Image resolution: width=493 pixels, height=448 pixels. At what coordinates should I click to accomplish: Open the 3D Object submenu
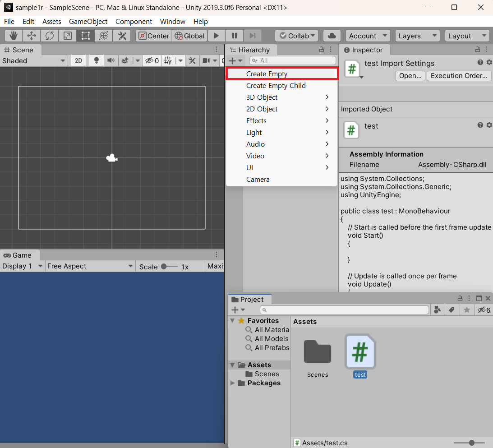tap(282, 97)
